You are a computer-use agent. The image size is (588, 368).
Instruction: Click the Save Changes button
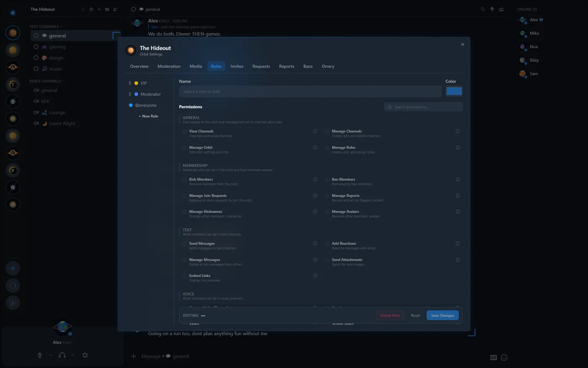(x=442, y=315)
